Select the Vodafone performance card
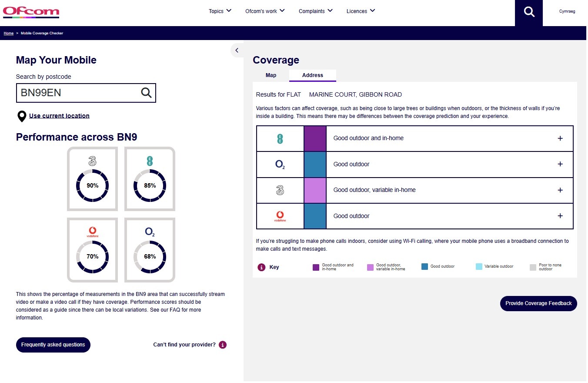This screenshot has width=588, height=383. (92, 250)
